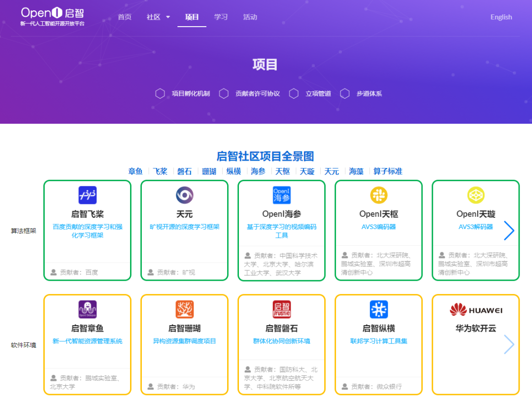Open the 活动 navigation tab
The height and width of the screenshot is (402, 532).
[x=250, y=17]
